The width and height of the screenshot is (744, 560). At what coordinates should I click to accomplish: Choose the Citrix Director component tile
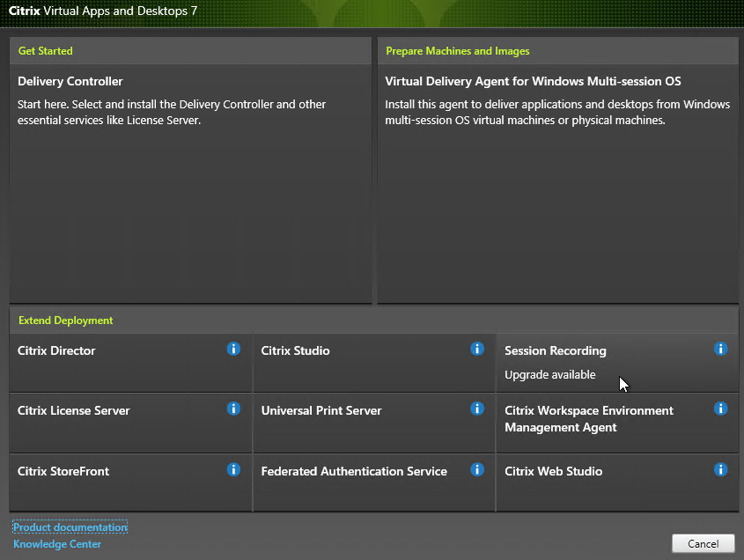[x=130, y=363]
